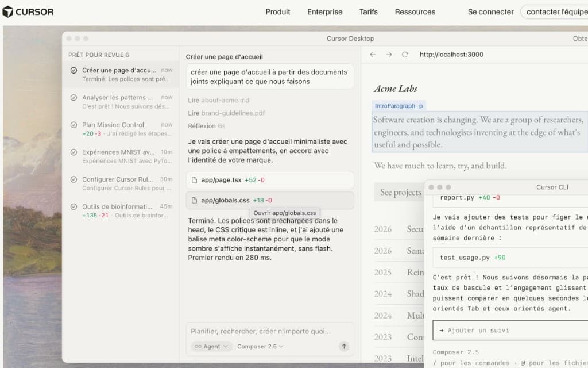Open the Ressources menu

pos(415,12)
